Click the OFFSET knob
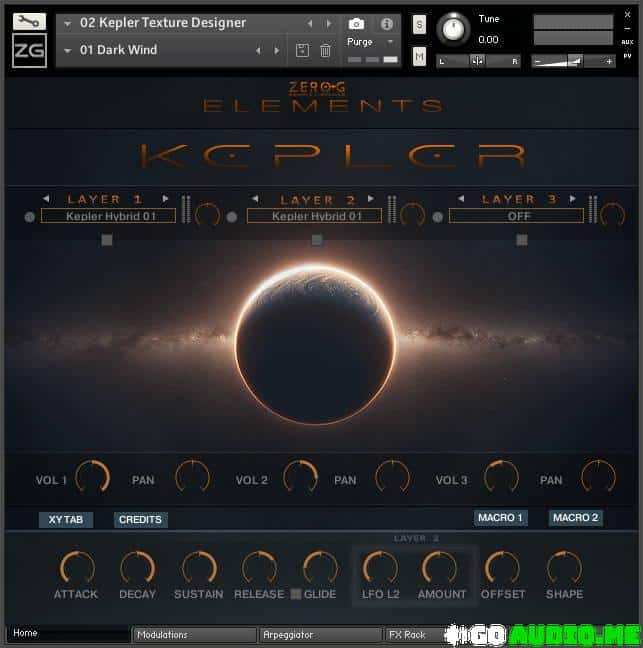The height and width of the screenshot is (648, 643). tap(502, 568)
